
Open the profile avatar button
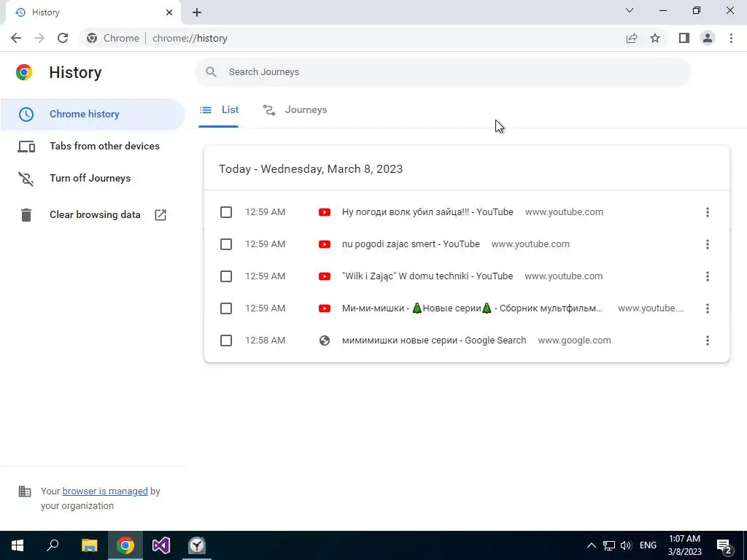pos(708,38)
